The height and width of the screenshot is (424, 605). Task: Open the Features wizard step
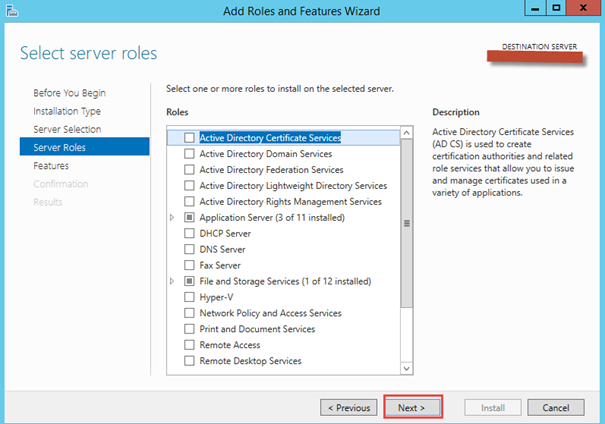(51, 166)
